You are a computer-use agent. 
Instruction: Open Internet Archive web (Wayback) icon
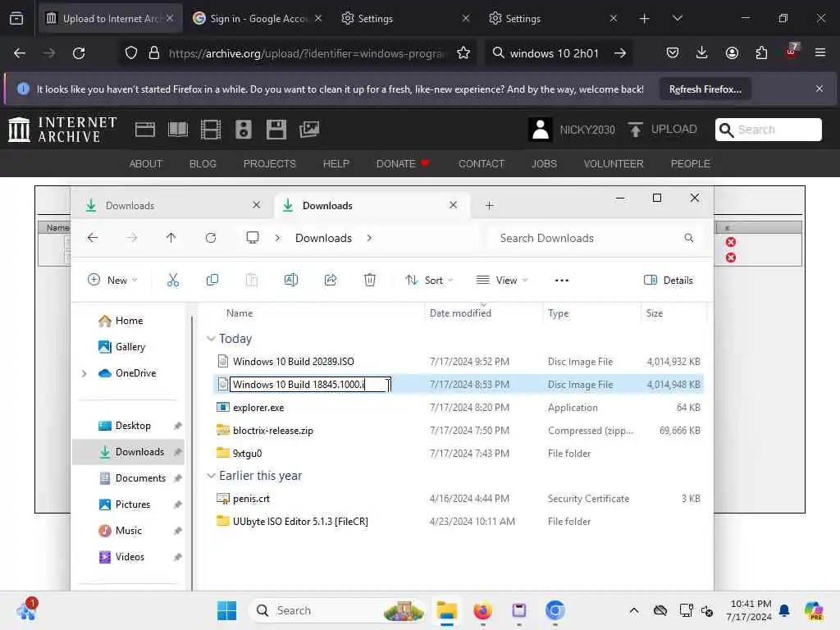(144, 130)
